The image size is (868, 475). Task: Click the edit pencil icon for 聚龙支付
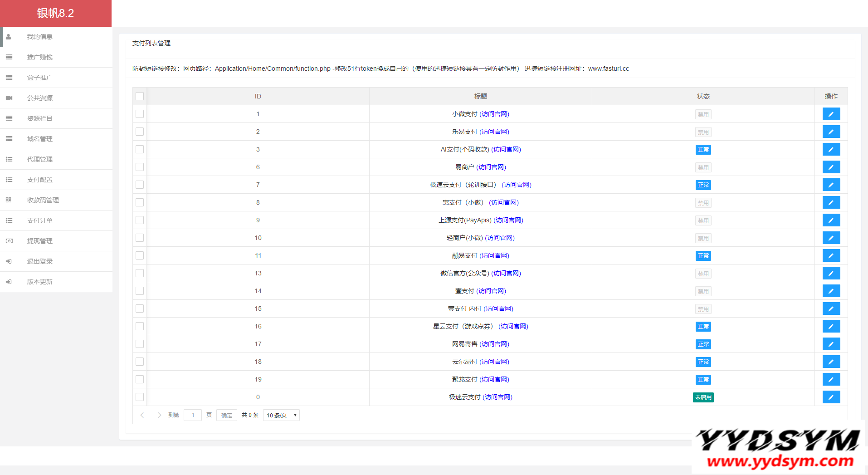(x=831, y=379)
